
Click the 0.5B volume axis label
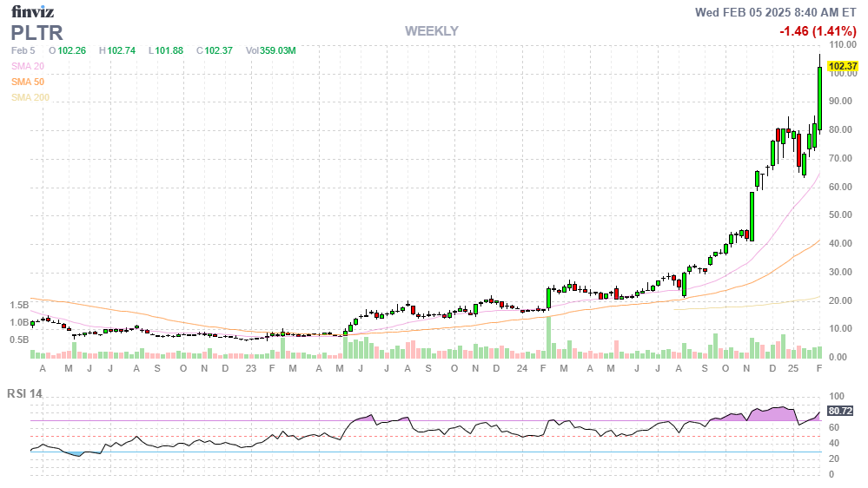[x=19, y=340]
